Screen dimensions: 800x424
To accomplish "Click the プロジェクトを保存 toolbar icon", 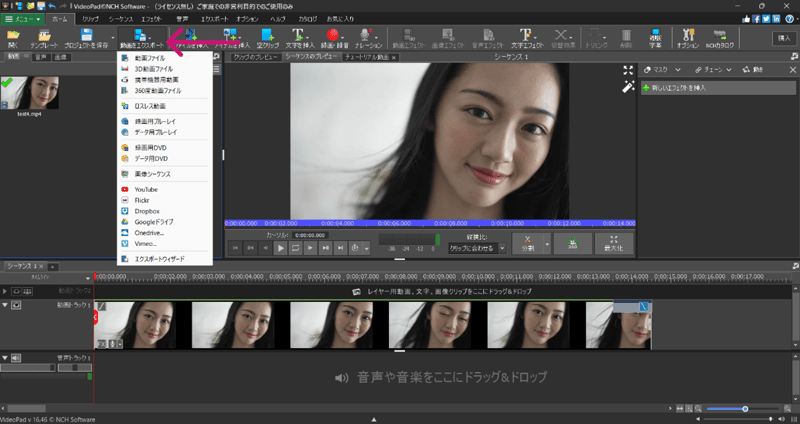I will [86, 36].
